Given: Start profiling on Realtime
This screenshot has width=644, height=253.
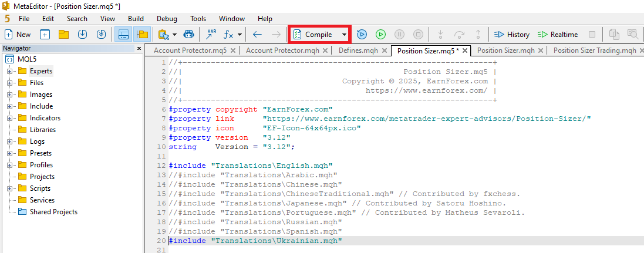Looking at the screenshot, I should 557,35.
